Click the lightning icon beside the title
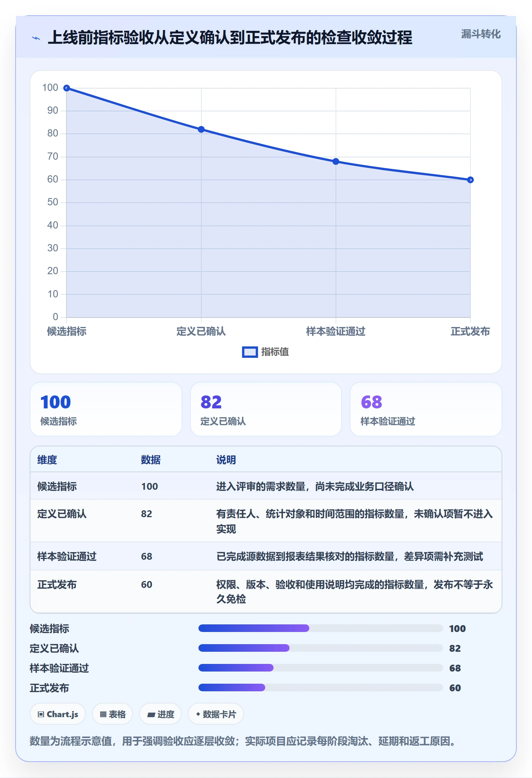This screenshot has width=532, height=778. click(36, 38)
